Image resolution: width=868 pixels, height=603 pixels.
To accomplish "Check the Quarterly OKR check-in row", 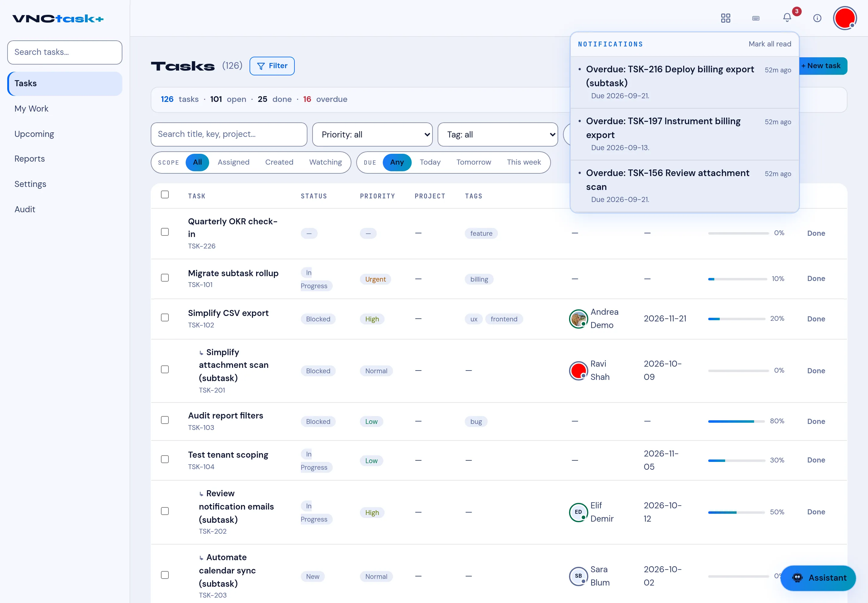I will (165, 232).
